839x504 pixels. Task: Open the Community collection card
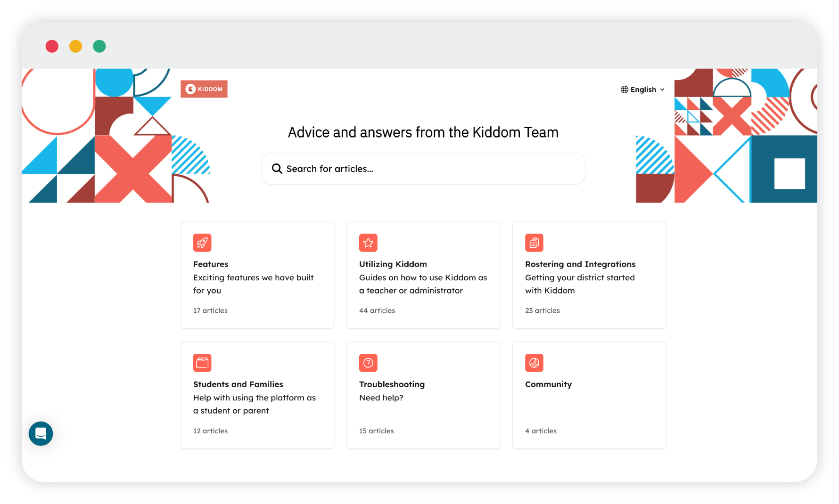click(589, 395)
